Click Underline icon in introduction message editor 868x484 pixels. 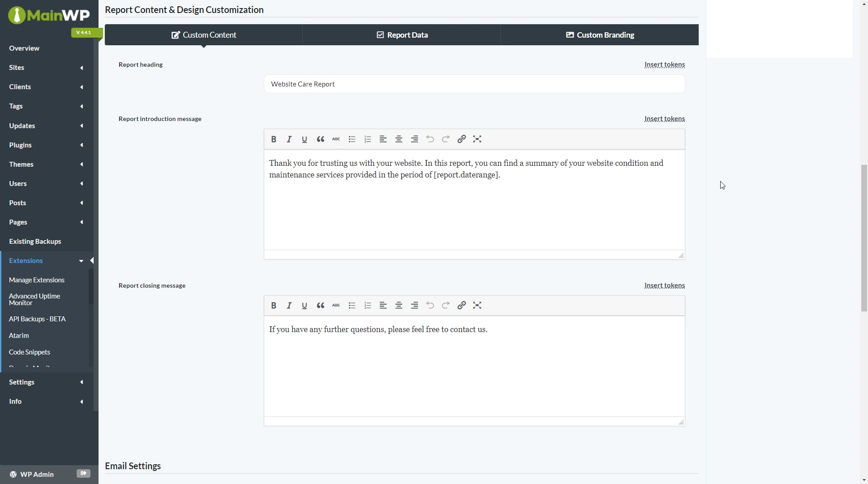[305, 139]
